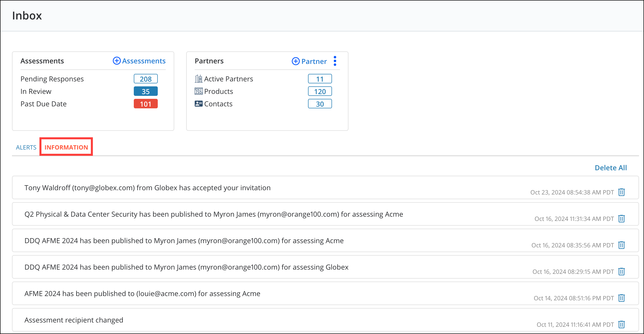
Task: Open the Assessment recipient changed notification row
Action: click(74, 320)
